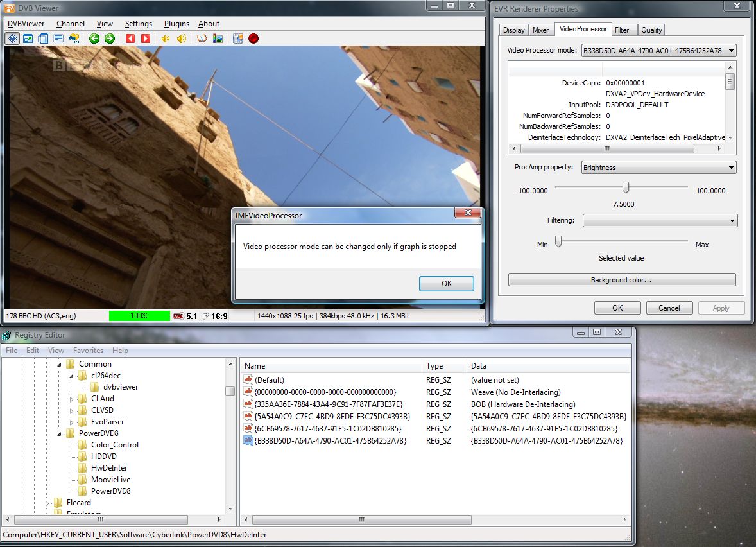The width and height of the screenshot is (756, 547).
Task: Click the Filtering Min/Max slider handle
Action: pyautogui.click(x=558, y=241)
